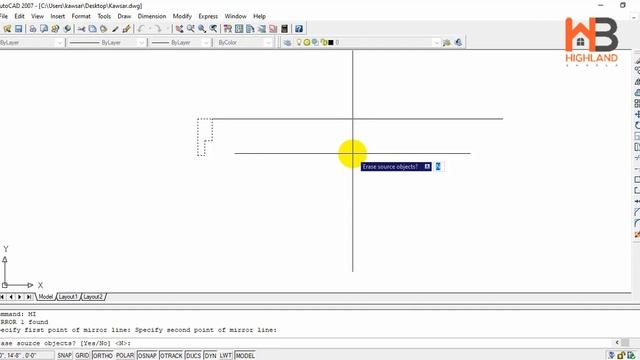Click the Block Editor icon
Viewport: 640px width, 360px height.
[127, 29]
